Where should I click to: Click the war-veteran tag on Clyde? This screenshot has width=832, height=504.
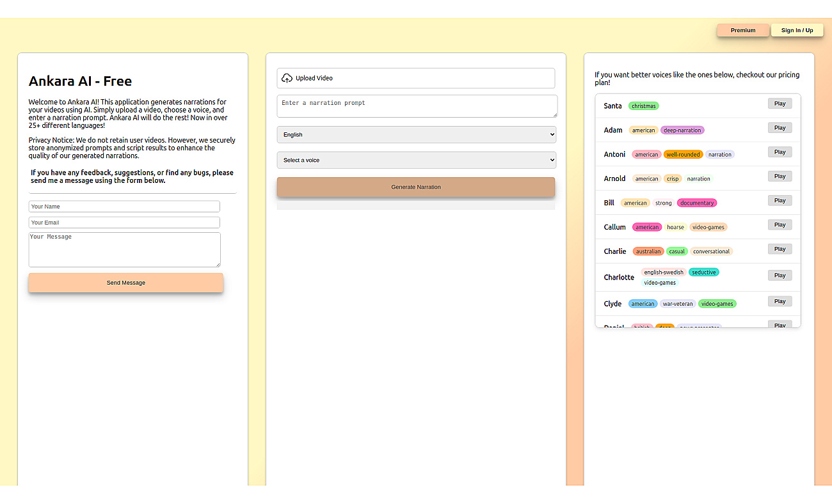tap(678, 304)
